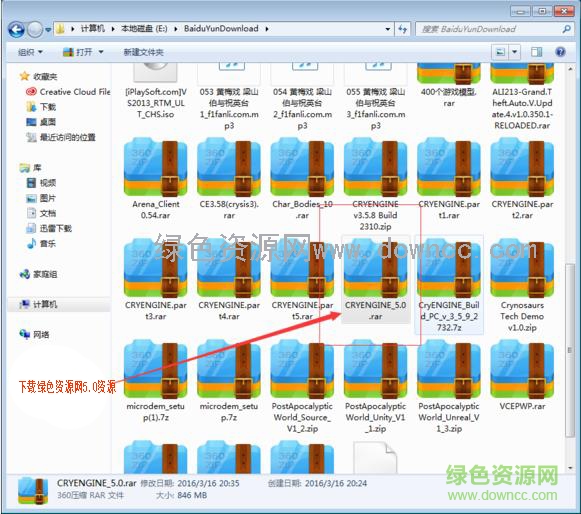The height and width of the screenshot is (514, 581).
Task: Expand the view options dropdown arrow
Action: [515, 52]
